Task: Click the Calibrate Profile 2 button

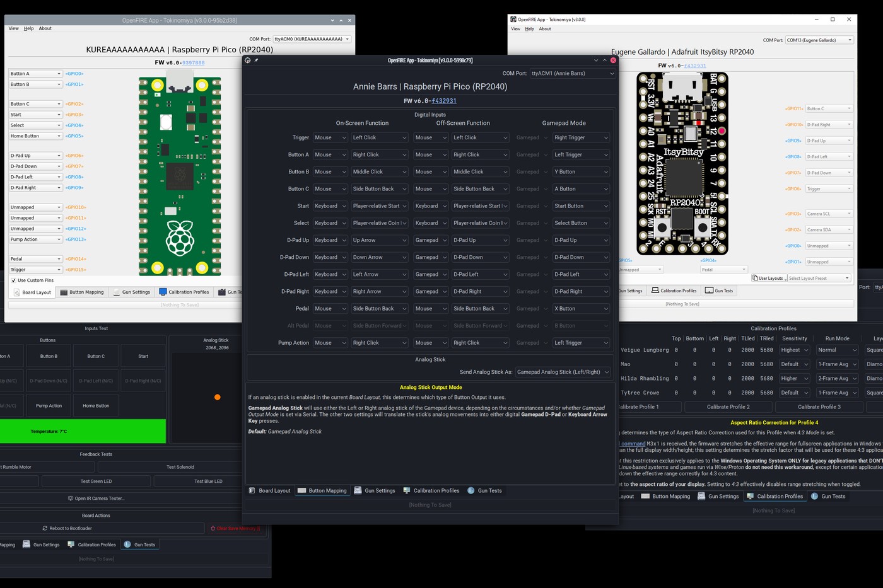Action: pyautogui.click(x=728, y=406)
